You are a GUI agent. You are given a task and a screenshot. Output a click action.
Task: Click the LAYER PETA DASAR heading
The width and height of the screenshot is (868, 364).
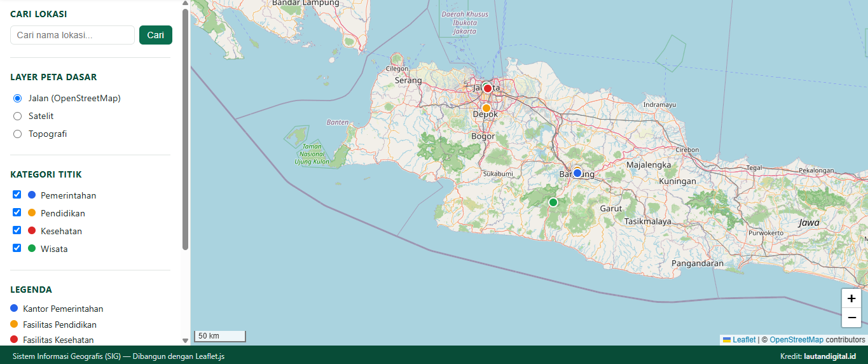(x=53, y=77)
